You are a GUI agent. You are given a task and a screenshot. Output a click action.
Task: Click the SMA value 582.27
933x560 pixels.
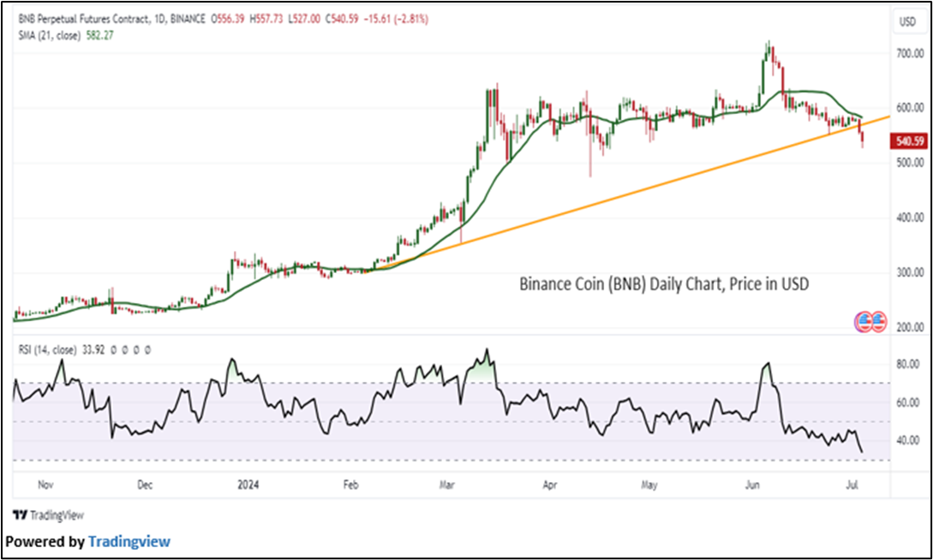[x=100, y=36]
